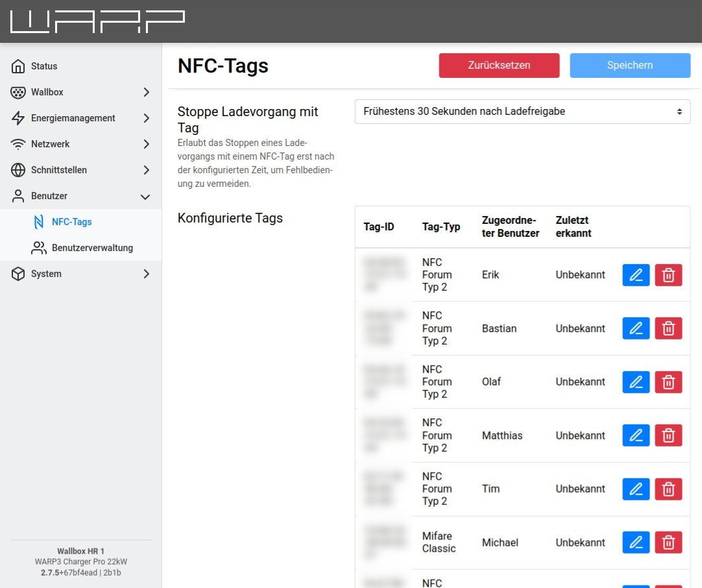Click the edit pencil icon for Erik
This screenshot has height=588, width=702.
[636, 275]
